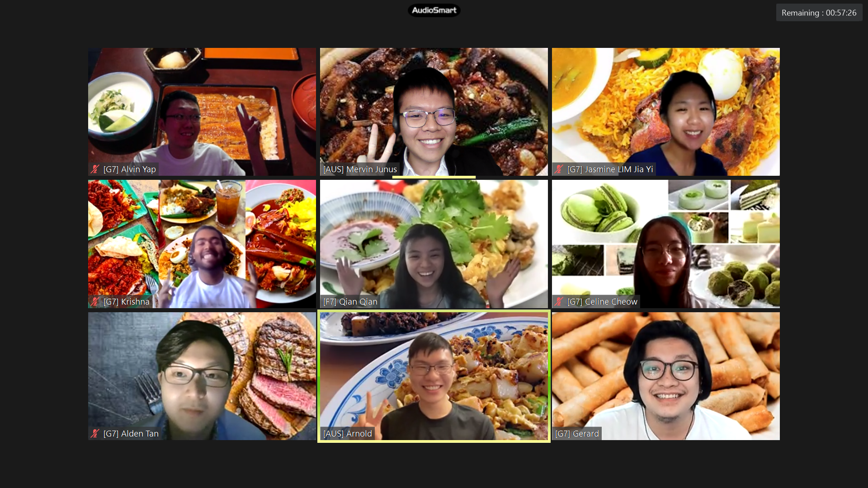The image size is (868, 488).
Task: Click Jasmine LIM Jia Yi's muted mic icon
Action: tap(559, 169)
